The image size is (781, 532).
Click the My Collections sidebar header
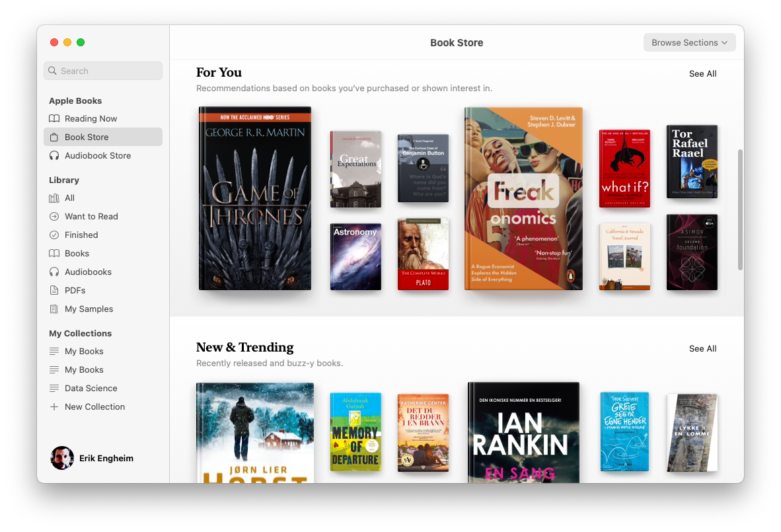80,333
